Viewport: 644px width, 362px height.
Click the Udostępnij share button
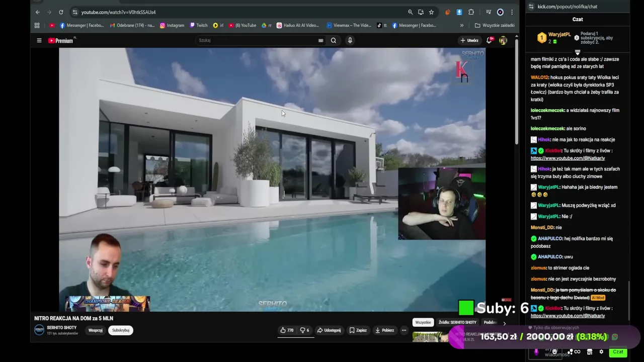click(329, 330)
